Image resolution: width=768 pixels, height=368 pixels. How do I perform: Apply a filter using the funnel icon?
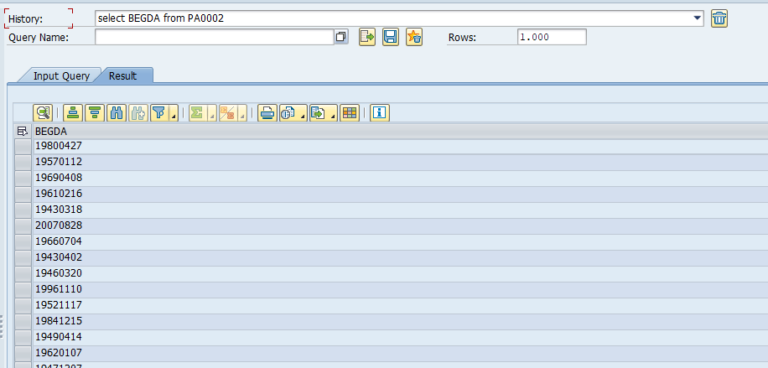click(x=158, y=113)
